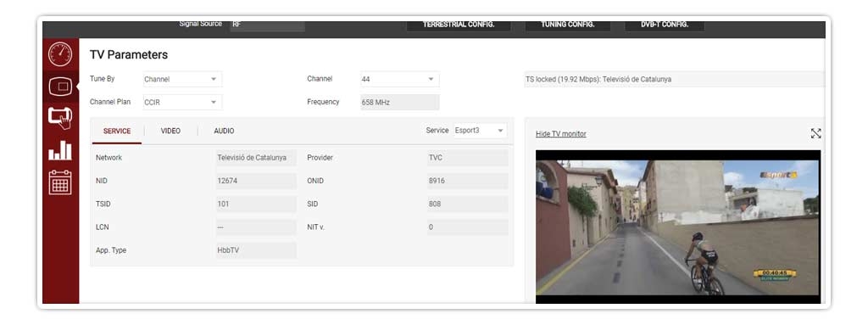Screen dimensions: 868x325
Task: Open the Service Esport3 dropdown
Action: (480, 131)
